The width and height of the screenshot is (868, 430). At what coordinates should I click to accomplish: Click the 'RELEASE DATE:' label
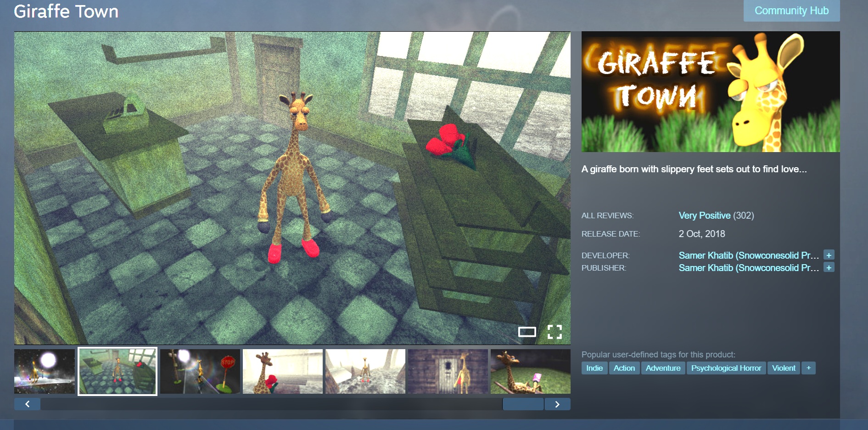[x=610, y=234]
